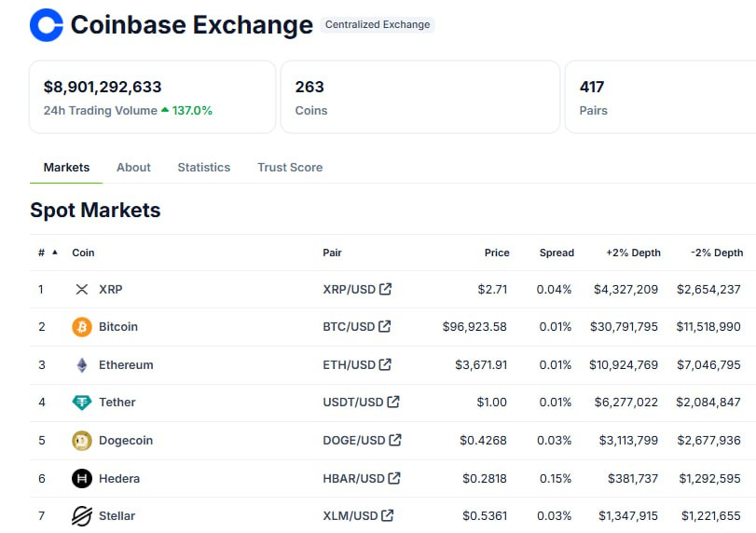This screenshot has height=533, width=756.
Task: Click Ethereum +2% depth $10,924,769
Action: (x=624, y=365)
